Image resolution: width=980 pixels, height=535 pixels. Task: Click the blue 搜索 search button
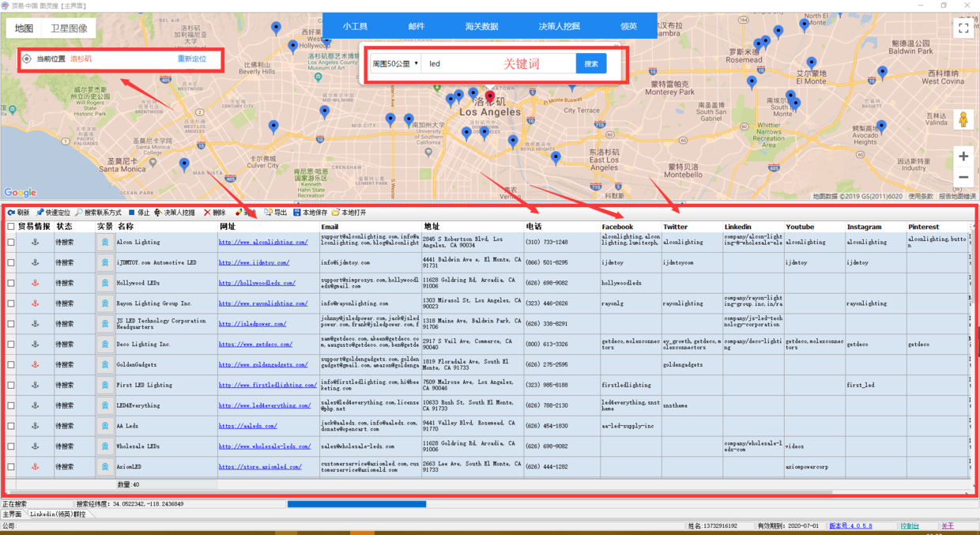591,64
